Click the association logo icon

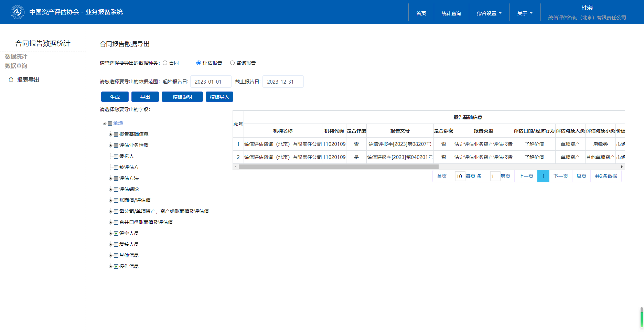pos(18,12)
